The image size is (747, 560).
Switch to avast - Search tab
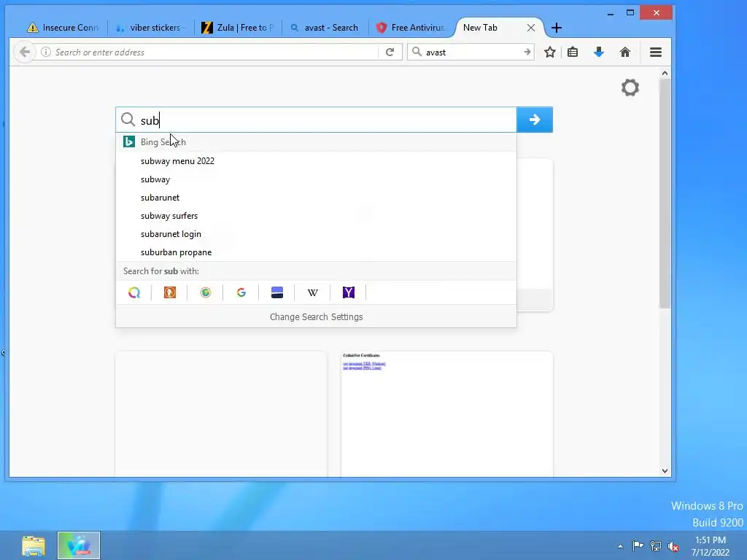(x=325, y=28)
